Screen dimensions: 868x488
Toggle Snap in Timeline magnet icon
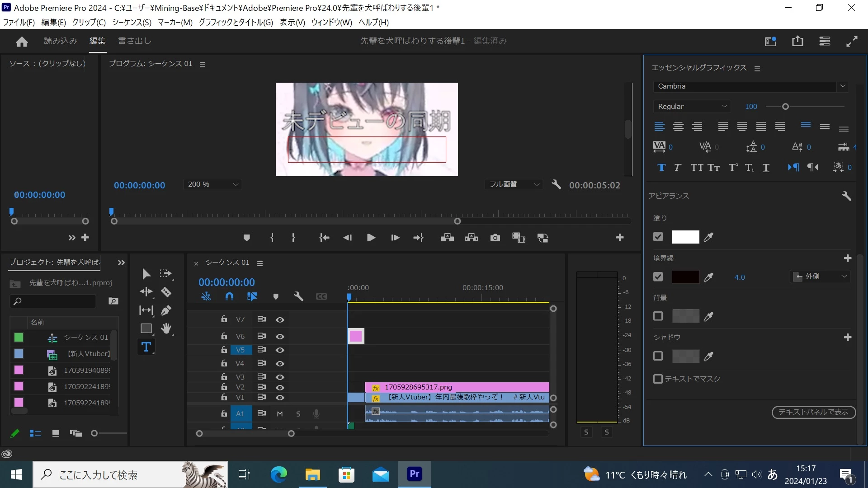pyautogui.click(x=229, y=296)
